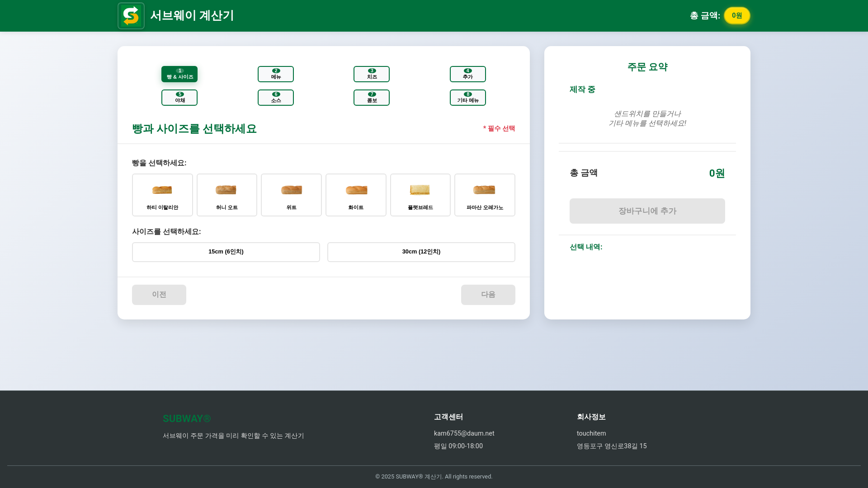Select the 30cm (12인치) size
This screenshot has width=868, height=488.
[x=421, y=252]
